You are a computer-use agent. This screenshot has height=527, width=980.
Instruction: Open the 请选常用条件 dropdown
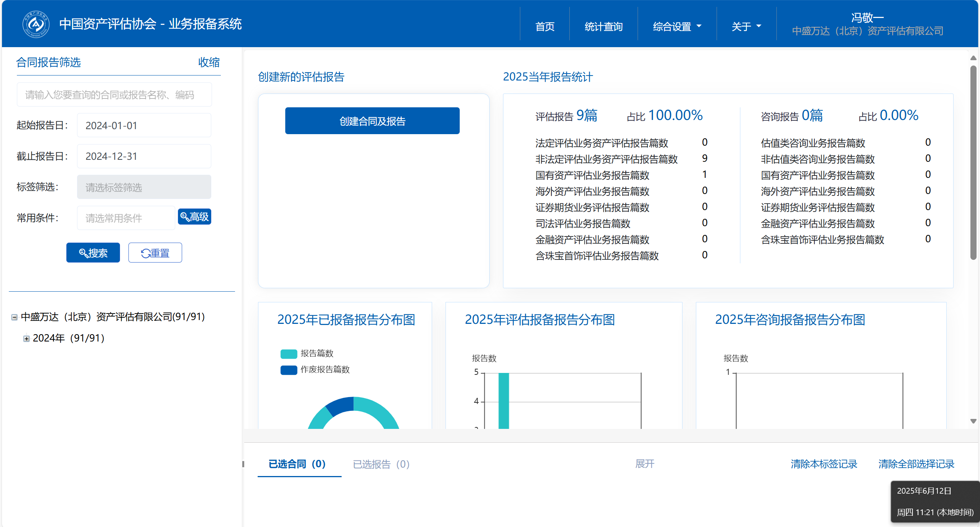[x=126, y=218]
